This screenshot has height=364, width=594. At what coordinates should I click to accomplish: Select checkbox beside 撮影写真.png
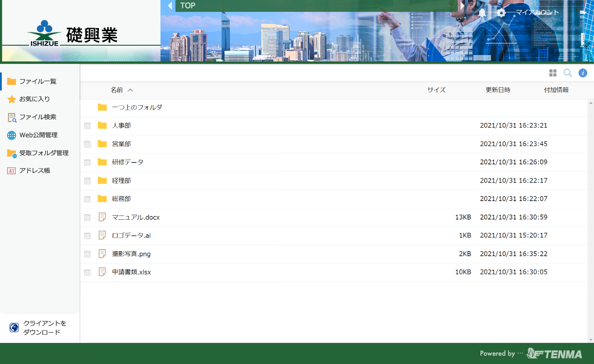[87, 254]
